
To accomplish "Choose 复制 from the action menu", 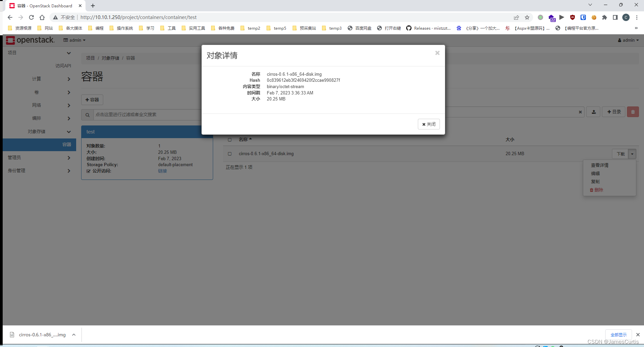I will pos(595,182).
